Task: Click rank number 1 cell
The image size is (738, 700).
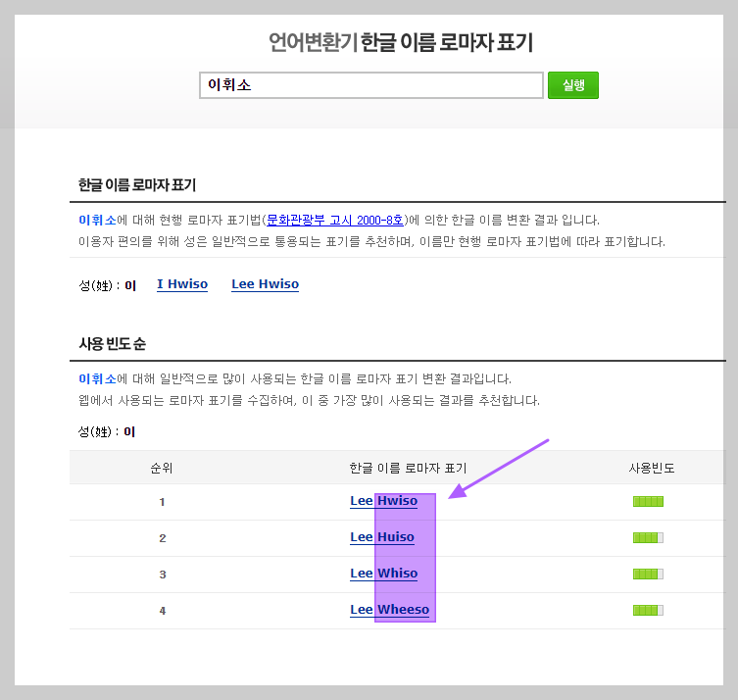Action: [x=162, y=502]
